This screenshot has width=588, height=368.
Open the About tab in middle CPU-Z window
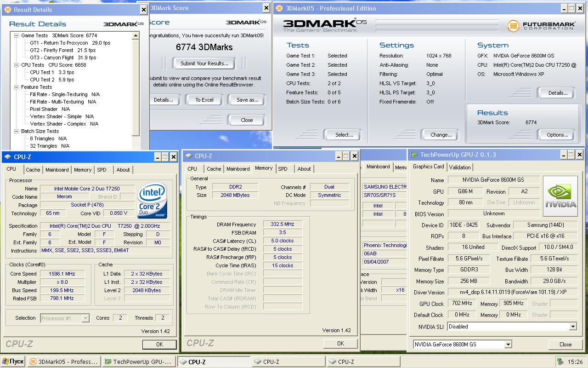(x=304, y=169)
